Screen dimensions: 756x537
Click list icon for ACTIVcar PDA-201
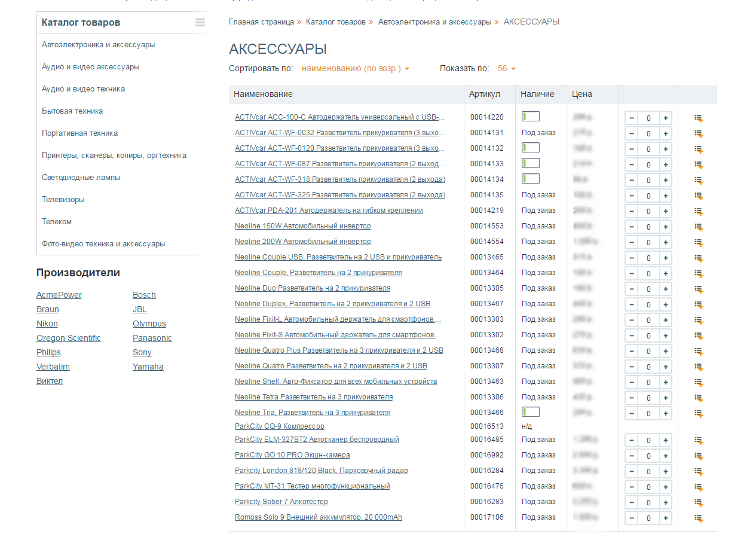tap(699, 212)
